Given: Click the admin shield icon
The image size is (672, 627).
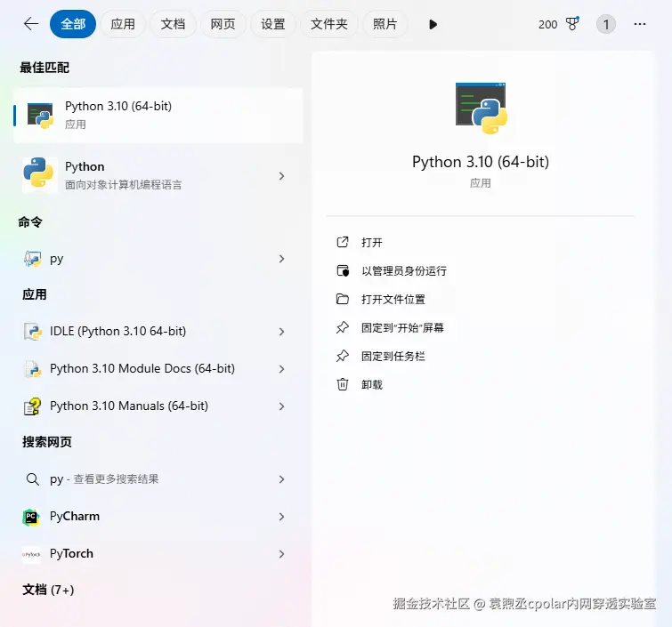Looking at the screenshot, I should pos(343,270).
